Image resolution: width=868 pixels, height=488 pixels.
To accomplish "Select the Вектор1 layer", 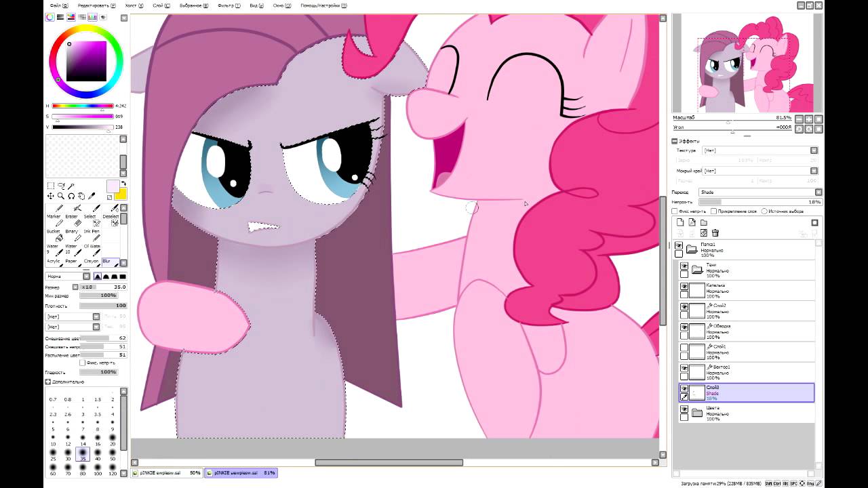I will [747, 372].
